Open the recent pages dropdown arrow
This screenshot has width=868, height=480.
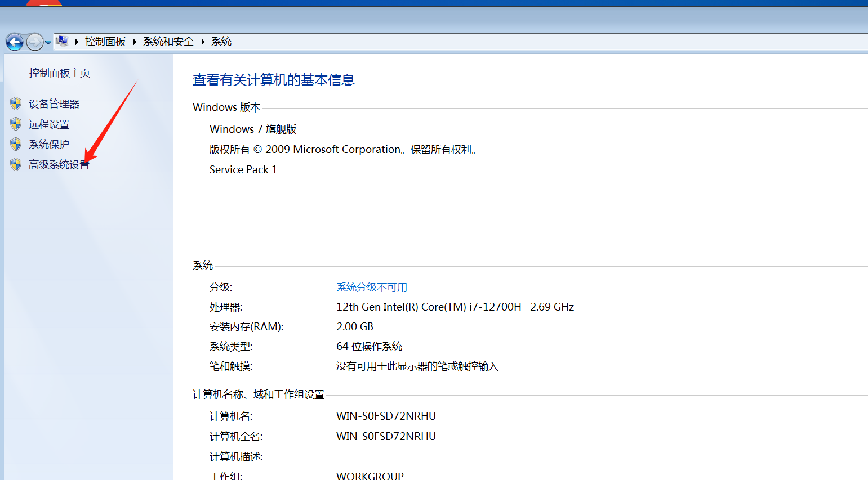point(48,42)
